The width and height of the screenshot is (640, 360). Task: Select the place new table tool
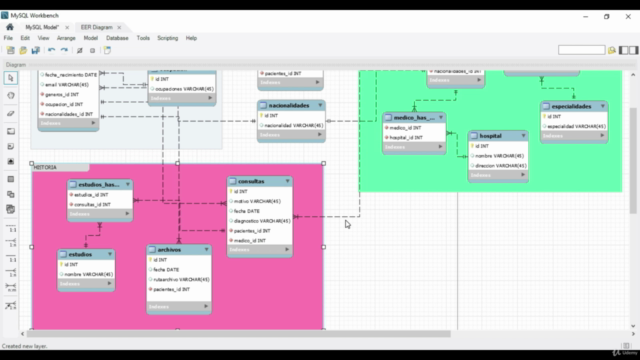[11, 179]
